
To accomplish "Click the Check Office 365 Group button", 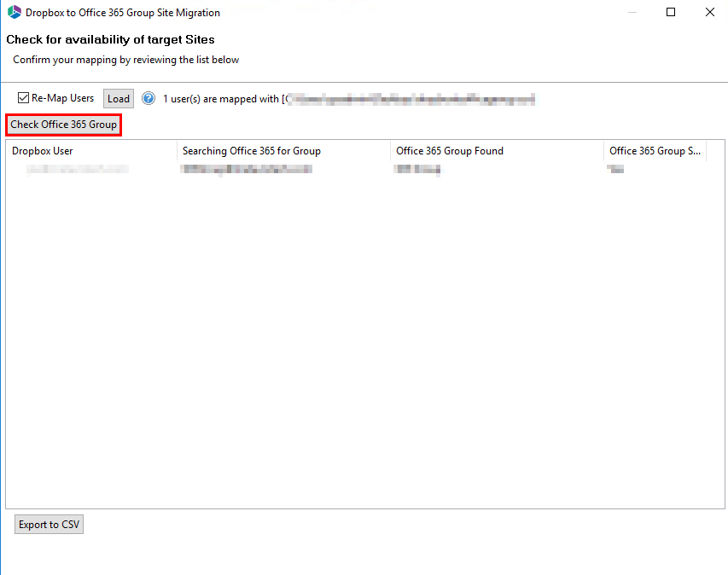I will [x=63, y=125].
